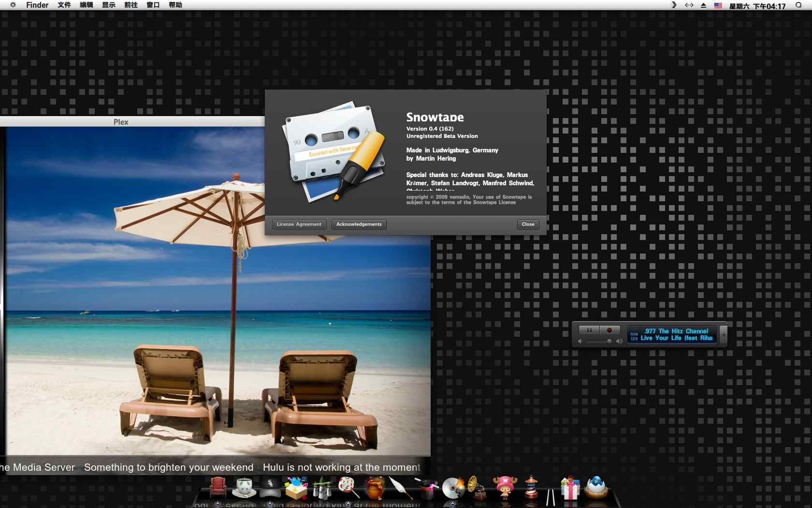Open the 'Something to brighten your weekend' headline
The width and height of the screenshot is (812, 508).
pos(169,467)
